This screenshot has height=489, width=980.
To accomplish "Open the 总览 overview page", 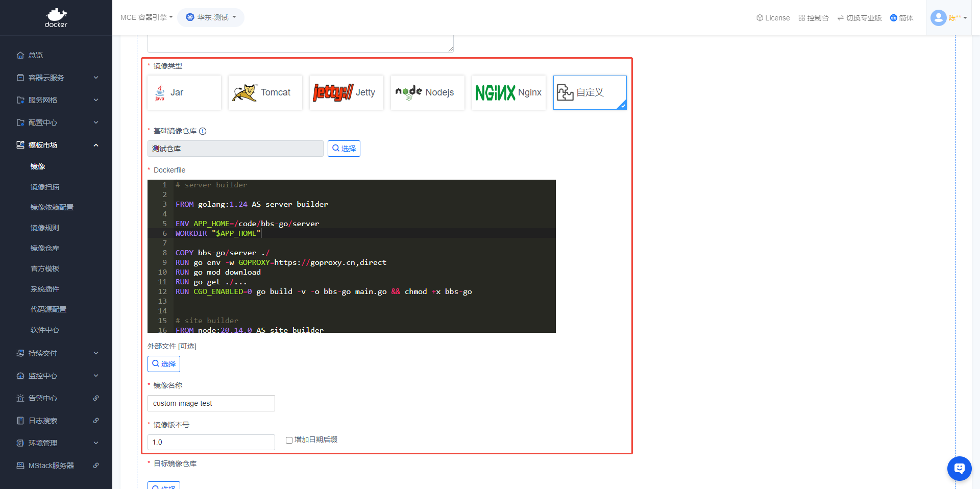I will pyautogui.click(x=36, y=55).
